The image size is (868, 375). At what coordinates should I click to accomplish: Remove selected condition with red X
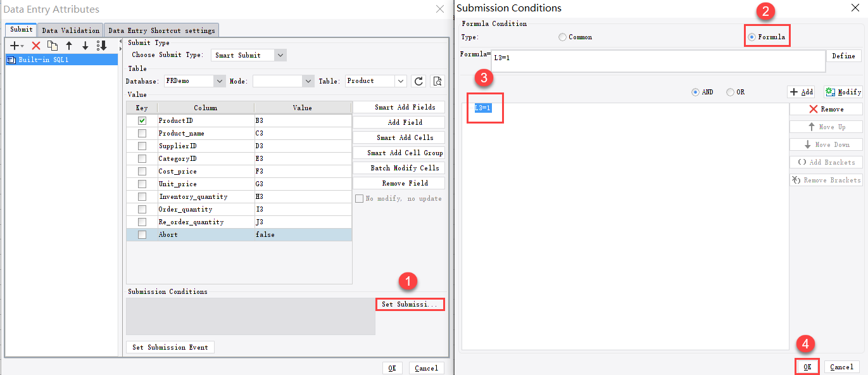pyautogui.click(x=826, y=108)
